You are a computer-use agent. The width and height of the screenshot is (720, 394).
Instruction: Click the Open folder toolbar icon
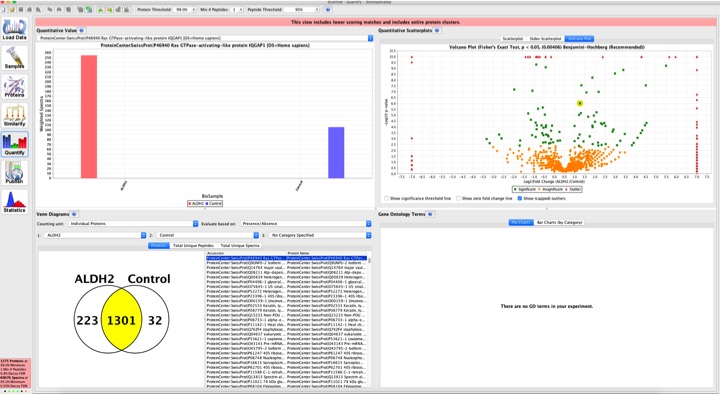pyautogui.click(x=12, y=9)
